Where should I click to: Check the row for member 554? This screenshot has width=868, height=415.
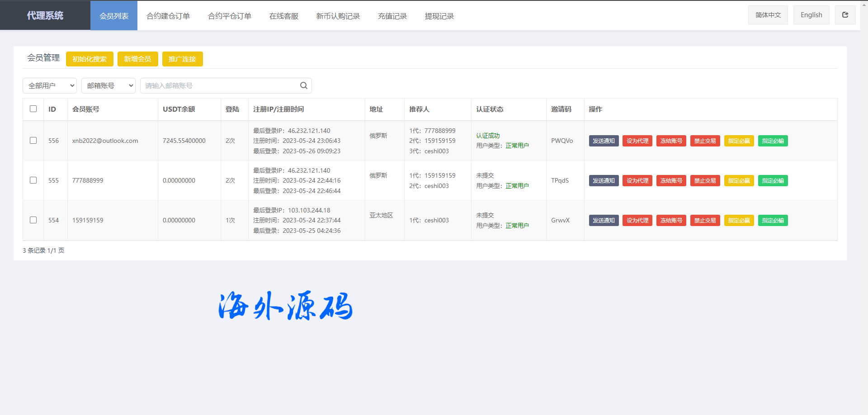(x=33, y=220)
